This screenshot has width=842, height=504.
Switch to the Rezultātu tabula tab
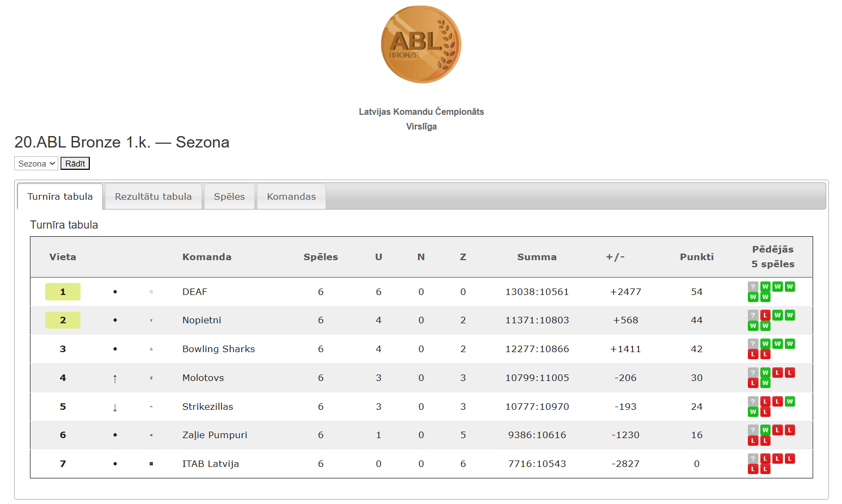pos(153,196)
